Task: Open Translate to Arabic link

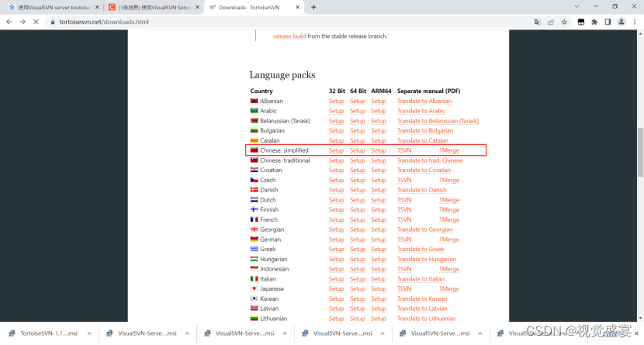Action: [x=421, y=111]
